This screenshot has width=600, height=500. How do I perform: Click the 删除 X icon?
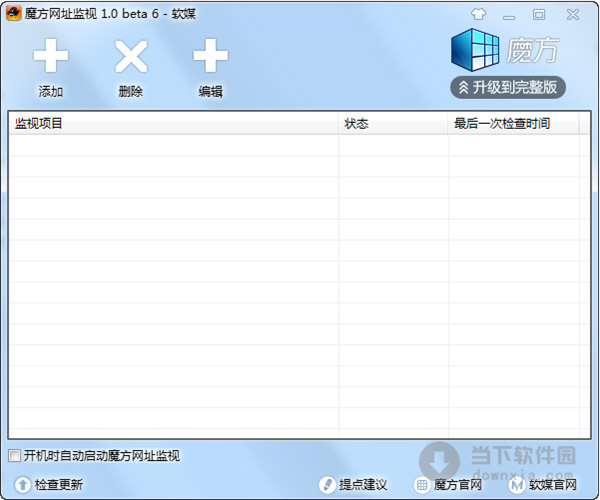click(x=131, y=56)
